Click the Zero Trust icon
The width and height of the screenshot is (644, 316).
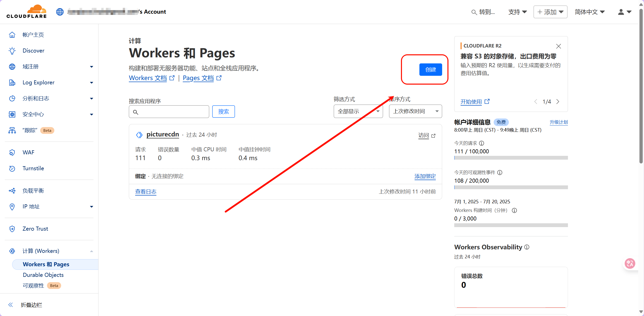tap(12, 229)
